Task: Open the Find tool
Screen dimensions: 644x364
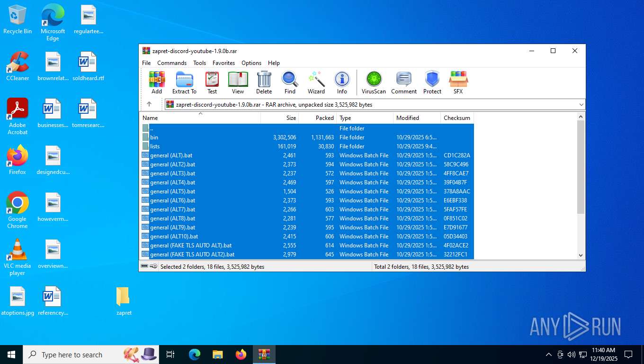Action: pos(290,82)
